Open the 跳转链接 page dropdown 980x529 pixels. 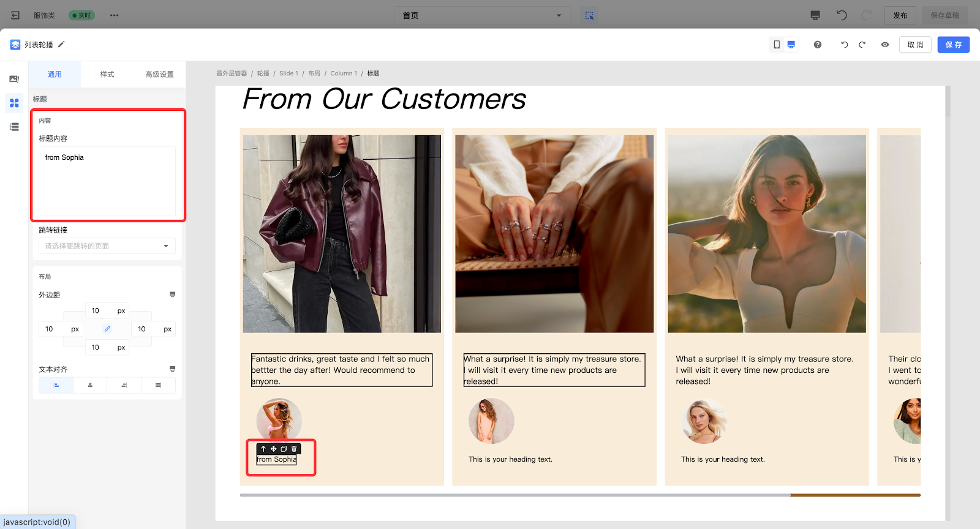tap(107, 246)
